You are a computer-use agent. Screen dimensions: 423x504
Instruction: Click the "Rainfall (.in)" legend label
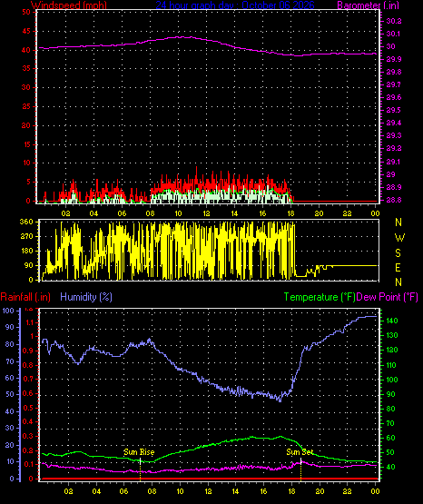(25, 297)
